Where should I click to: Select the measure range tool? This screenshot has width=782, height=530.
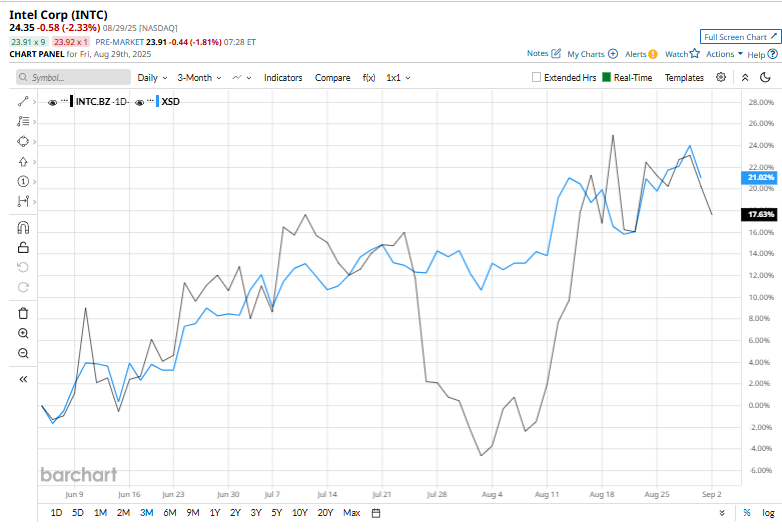(x=23, y=201)
